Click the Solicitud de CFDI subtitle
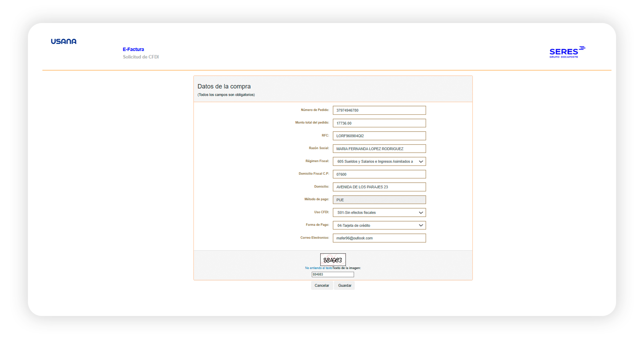644x339 pixels. coord(141,57)
